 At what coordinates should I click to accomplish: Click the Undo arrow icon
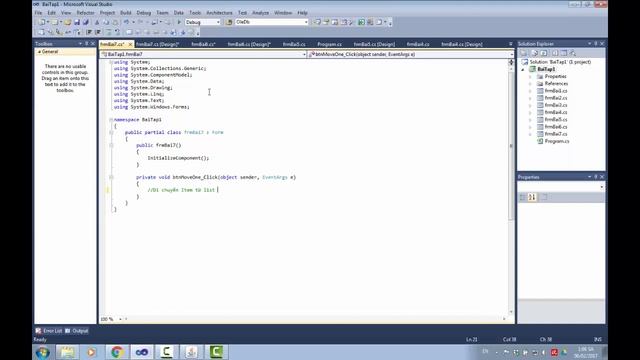point(127,22)
